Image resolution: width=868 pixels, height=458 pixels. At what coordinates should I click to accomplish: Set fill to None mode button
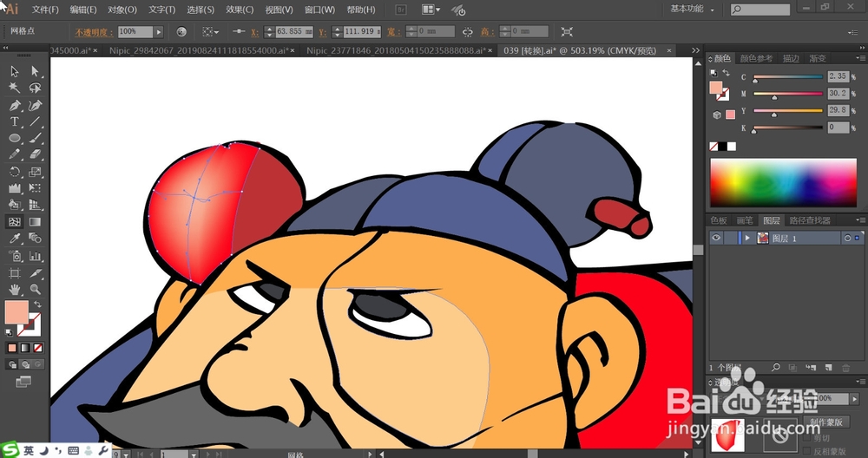(37, 348)
